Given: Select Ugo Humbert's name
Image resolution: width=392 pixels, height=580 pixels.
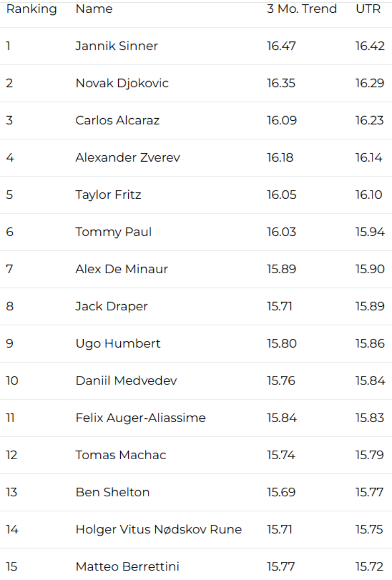Looking at the screenshot, I should point(118,343).
